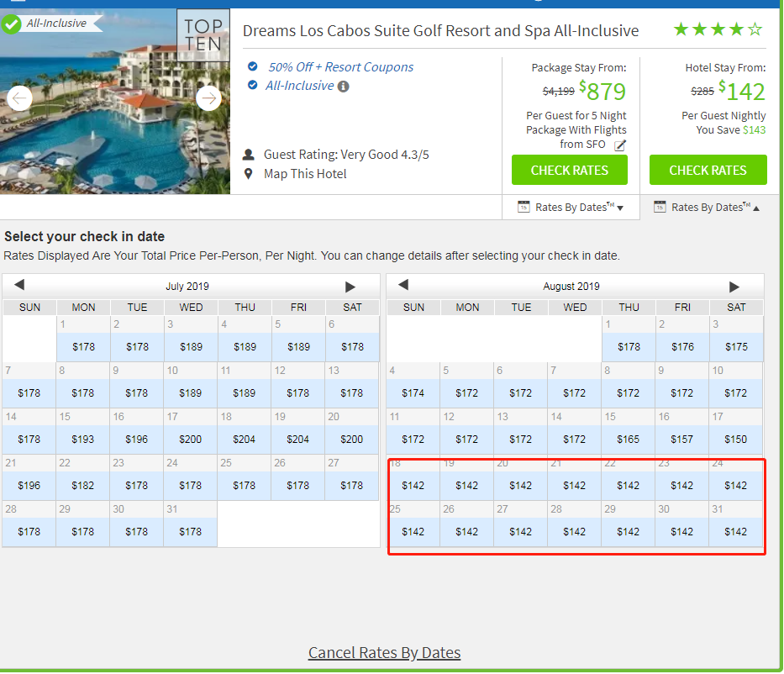Viewport: 784px width, 674px height.
Task: Collapse hotel Rates By Dates panel
Action: tap(707, 207)
